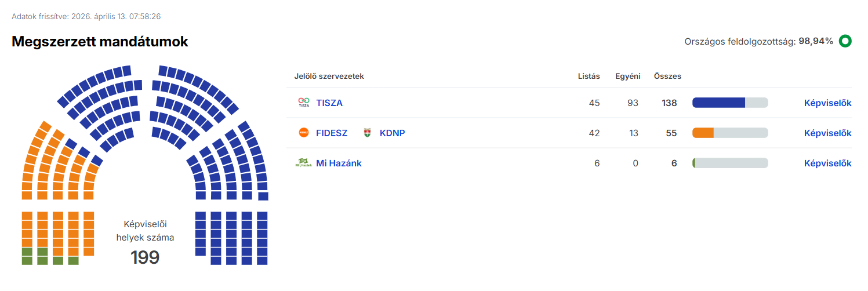The height and width of the screenshot is (291, 868).
Task: Open the TISZA party link
Action: [329, 103]
